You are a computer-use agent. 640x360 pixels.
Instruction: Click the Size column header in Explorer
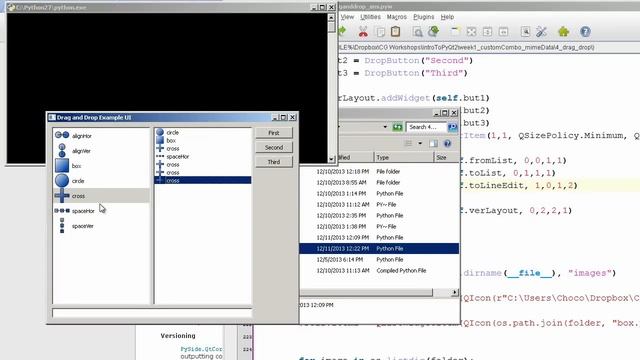coord(447,157)
